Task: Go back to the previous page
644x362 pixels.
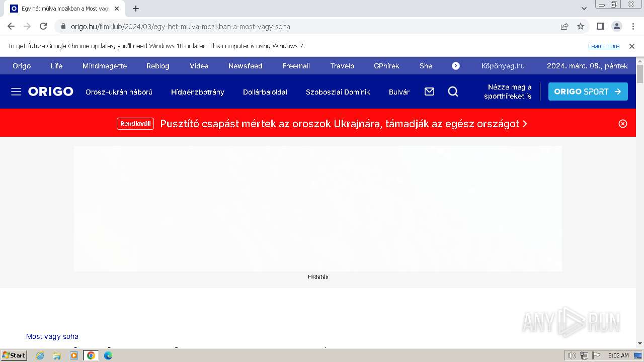Action: pyautogui.click(x=11, y=26)
